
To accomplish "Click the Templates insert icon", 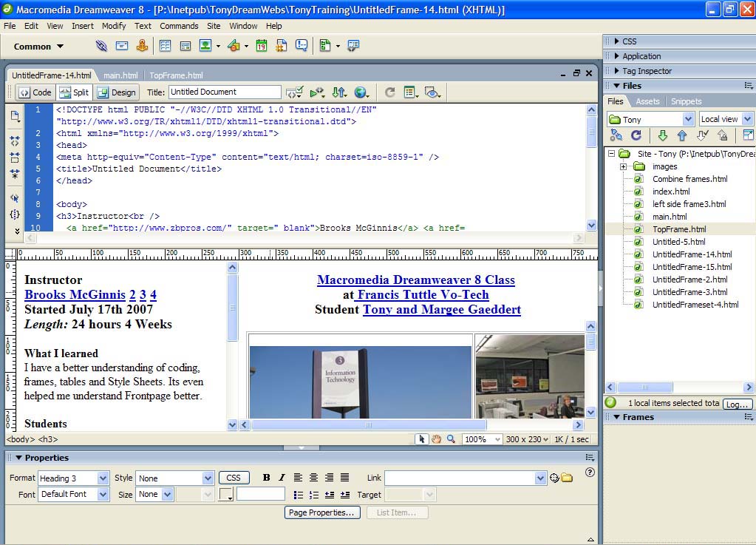I will 325,46.
